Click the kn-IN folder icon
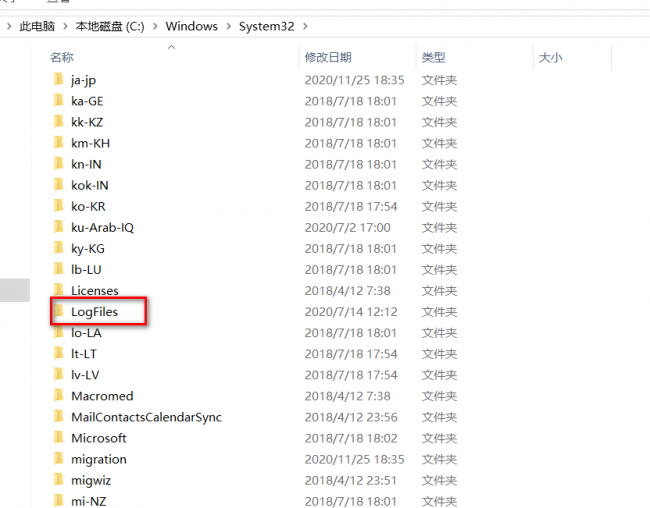The image size is (650, 508). click(59, 164)
